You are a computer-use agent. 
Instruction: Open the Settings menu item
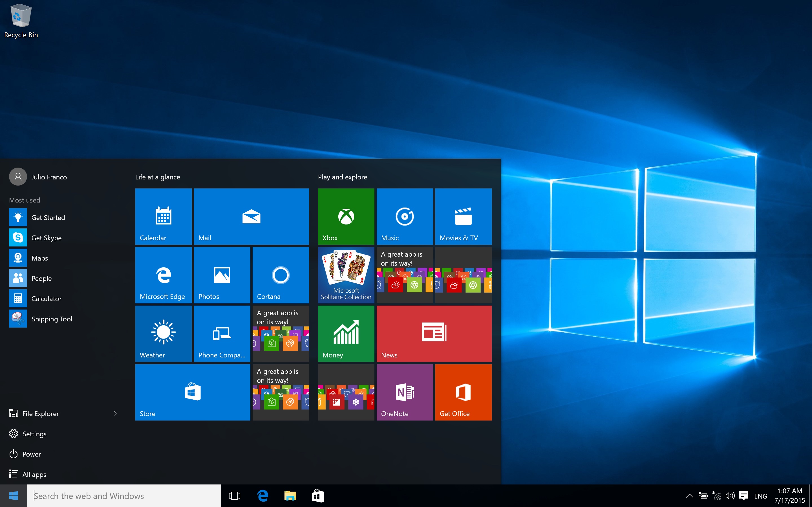click(34, 433)
